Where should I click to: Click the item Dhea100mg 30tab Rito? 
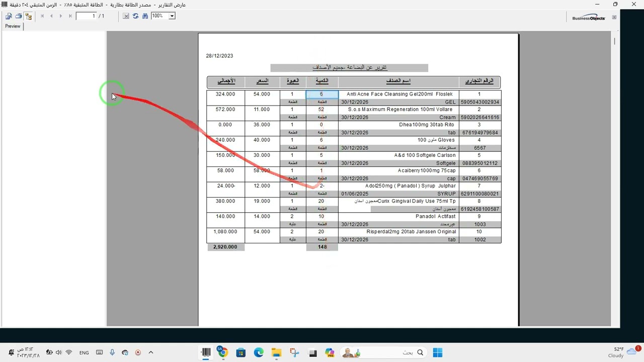tap(427, 125)
